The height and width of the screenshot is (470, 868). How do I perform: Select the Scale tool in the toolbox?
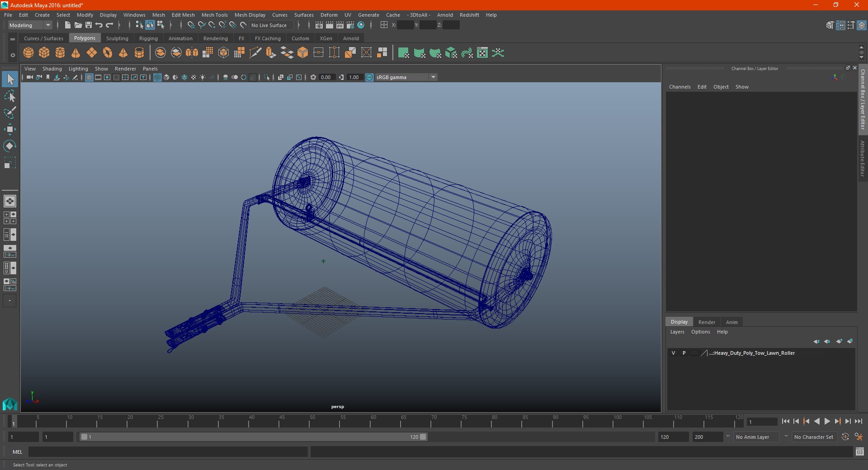tap(10, 163)
